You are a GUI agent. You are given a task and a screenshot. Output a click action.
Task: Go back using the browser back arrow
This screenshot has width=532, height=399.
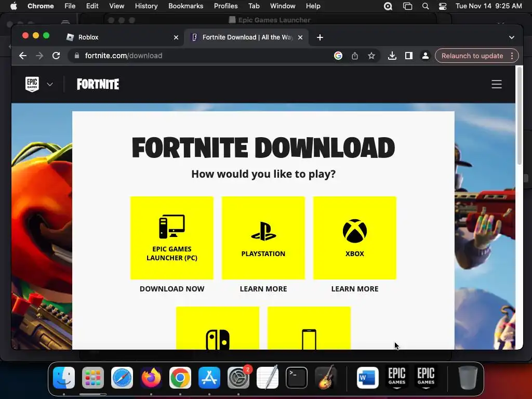pos(23,56)
